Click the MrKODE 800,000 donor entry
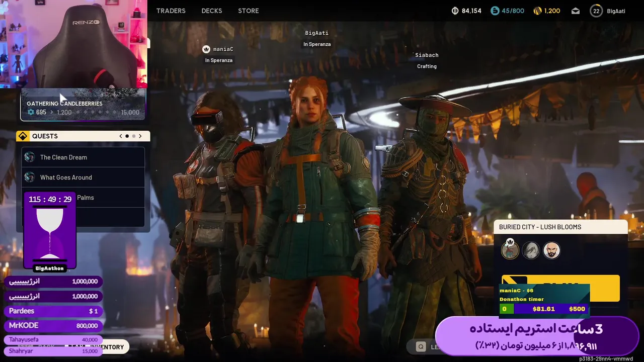The image size is (644, 362). click(53, 326)
